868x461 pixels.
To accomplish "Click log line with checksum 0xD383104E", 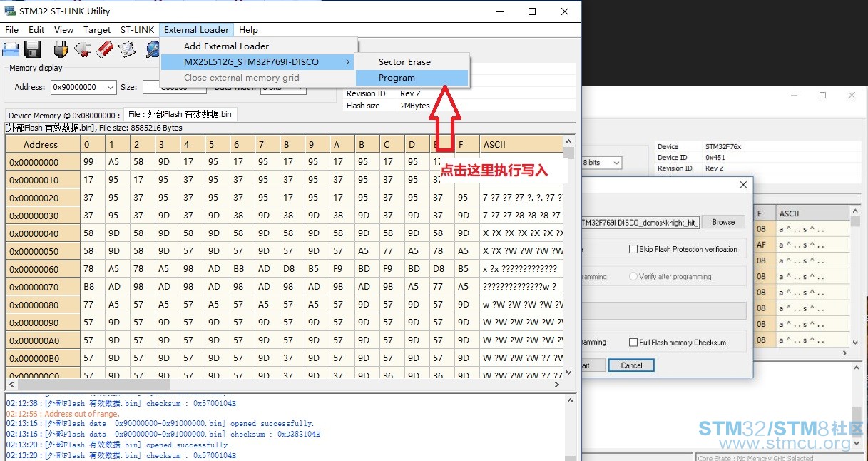I will pos(163,434).
